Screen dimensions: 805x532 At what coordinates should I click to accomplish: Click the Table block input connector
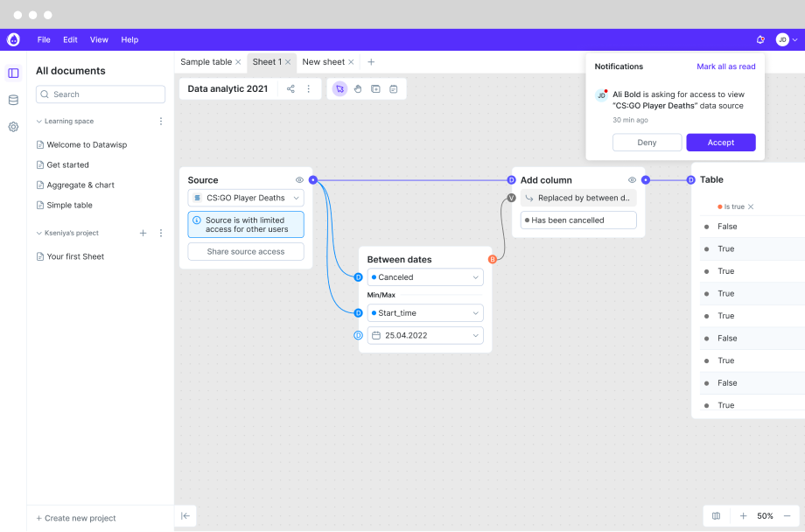691,179
